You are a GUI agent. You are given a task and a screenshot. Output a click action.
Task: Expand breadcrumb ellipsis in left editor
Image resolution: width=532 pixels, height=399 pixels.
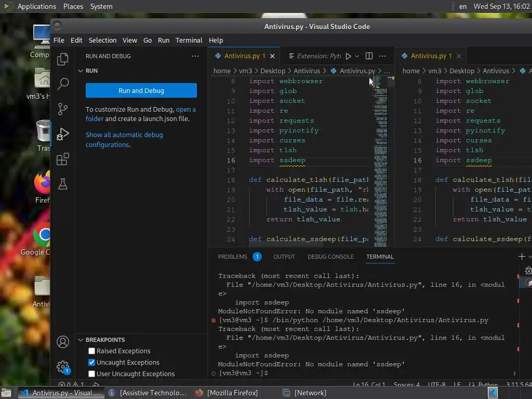tap(387, 71)
